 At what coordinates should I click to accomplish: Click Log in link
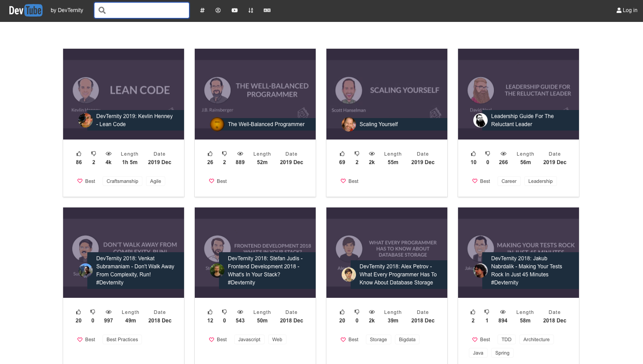coord(627,10)
